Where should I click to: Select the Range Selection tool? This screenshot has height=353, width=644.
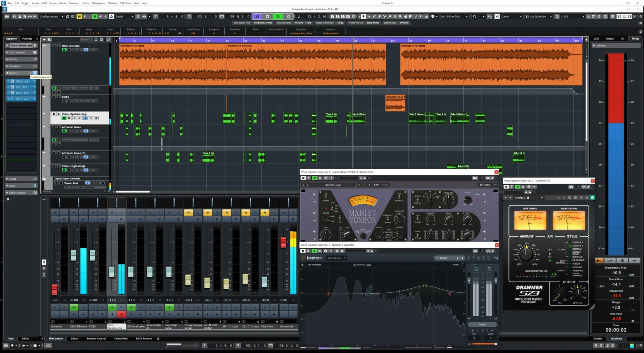click(369, 16)
